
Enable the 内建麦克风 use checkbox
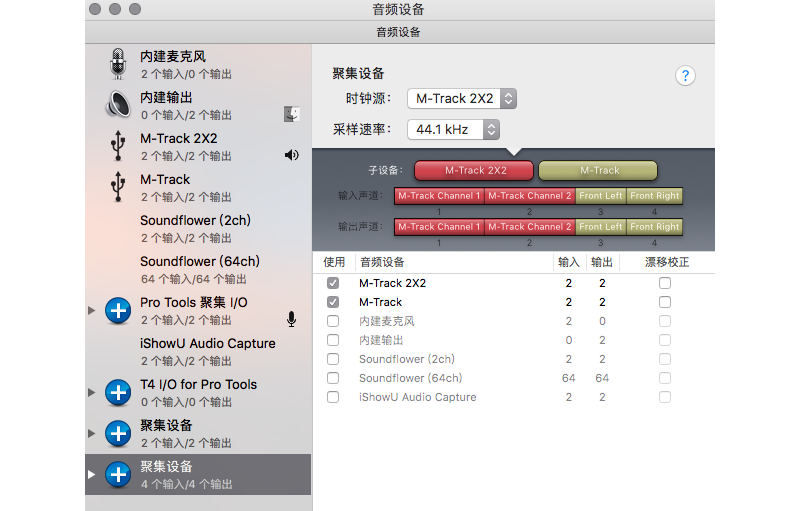click(333, 321)
